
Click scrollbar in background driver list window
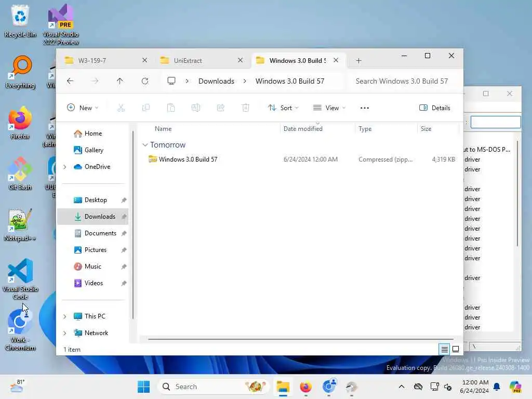click(517, 193)
